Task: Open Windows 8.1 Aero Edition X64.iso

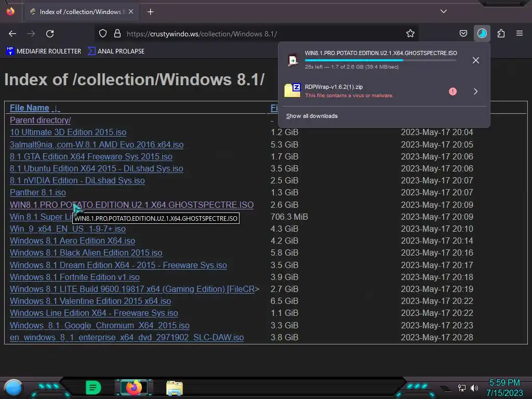Action: click(x=72, y=241)
